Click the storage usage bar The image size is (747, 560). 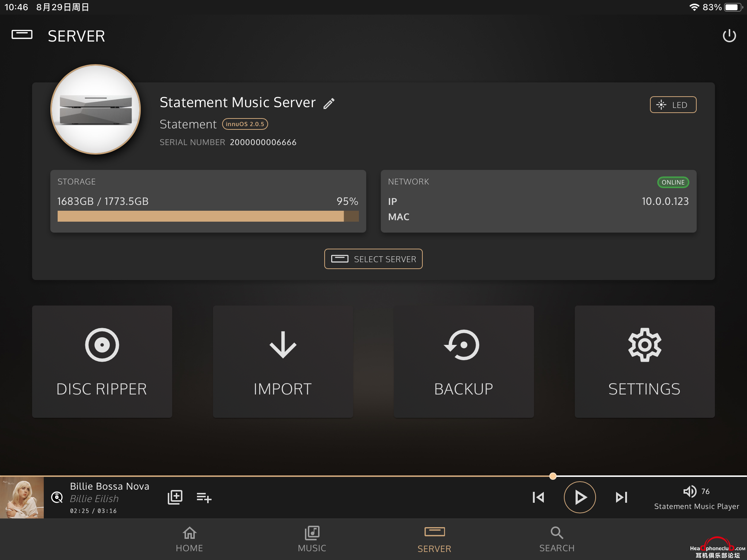(208, 216)
